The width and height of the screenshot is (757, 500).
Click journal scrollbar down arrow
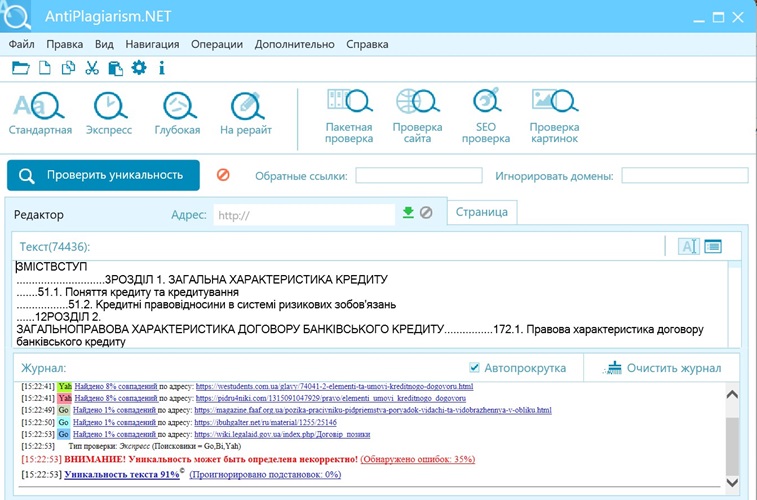(732, 482)
